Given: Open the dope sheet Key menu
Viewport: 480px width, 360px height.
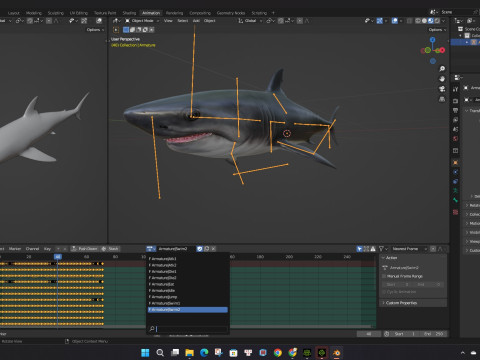Looking at the screenshot, I should (47, 249).
